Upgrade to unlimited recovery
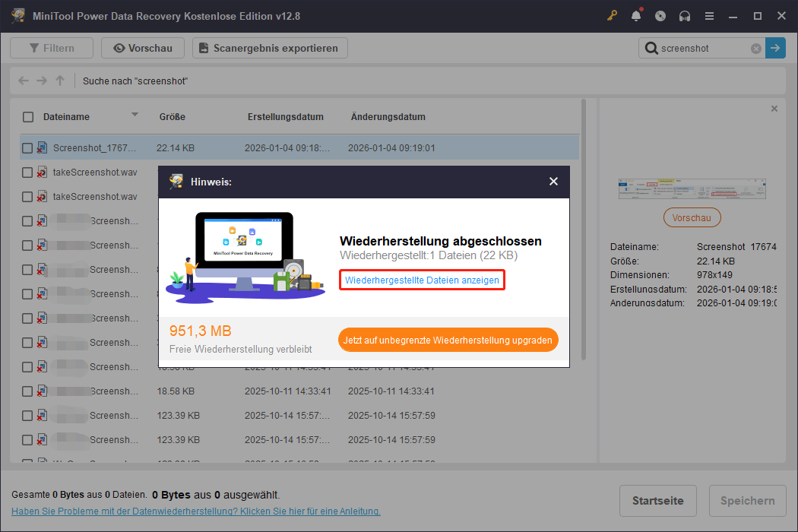Viewport: 798px width, 532px height. click(448, 340)
